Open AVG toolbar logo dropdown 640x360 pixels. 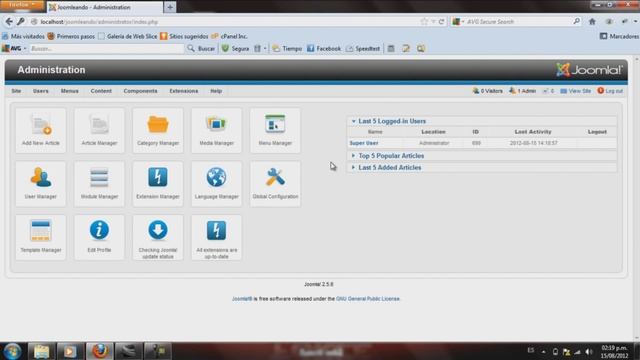coord(15,48)
